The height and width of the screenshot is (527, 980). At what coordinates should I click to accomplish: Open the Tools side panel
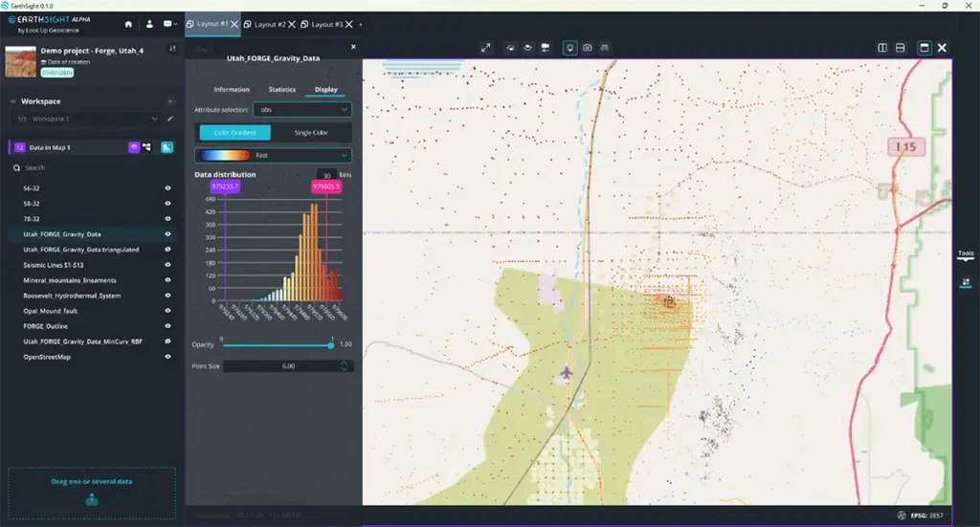coord(966,254)
